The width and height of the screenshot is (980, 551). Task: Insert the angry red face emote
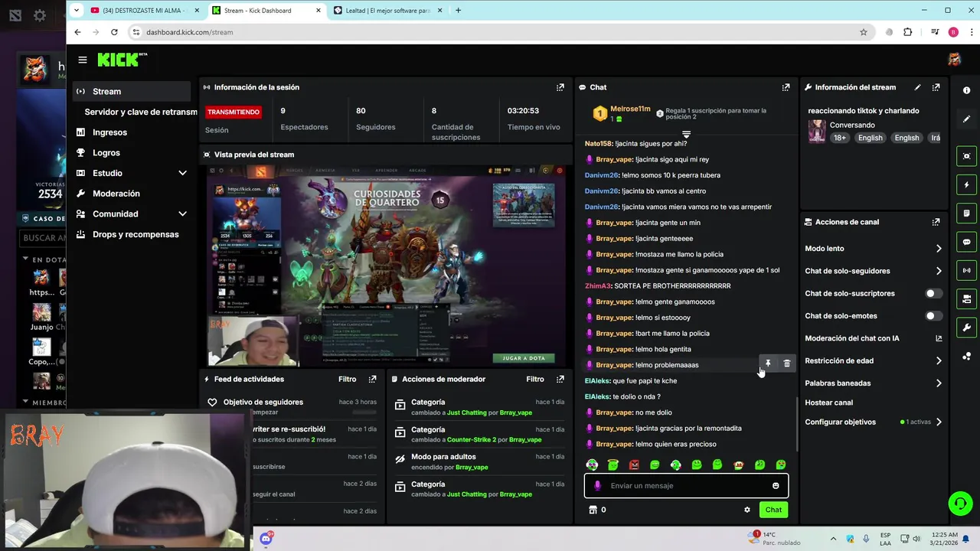[x=634, y=465]
